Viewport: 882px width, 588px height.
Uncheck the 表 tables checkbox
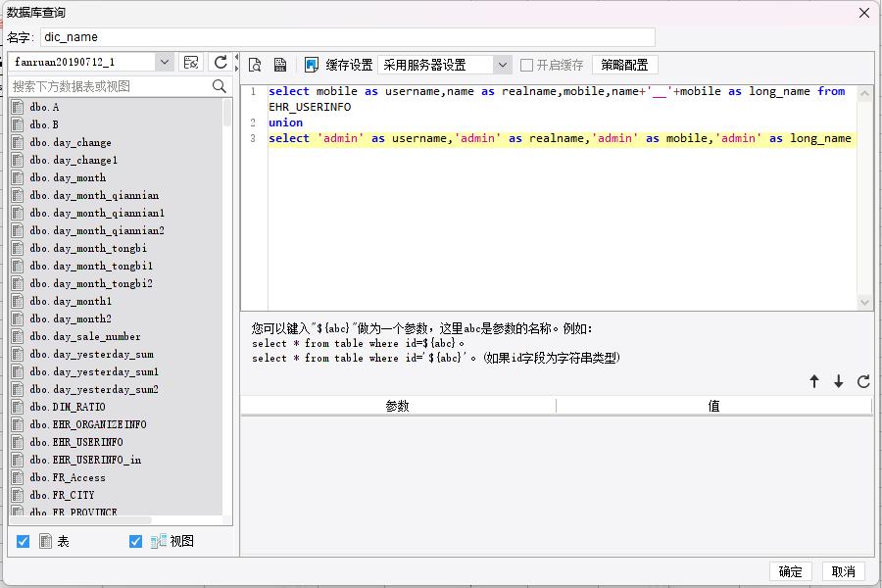pyautogui.click(x=24, y=541)
